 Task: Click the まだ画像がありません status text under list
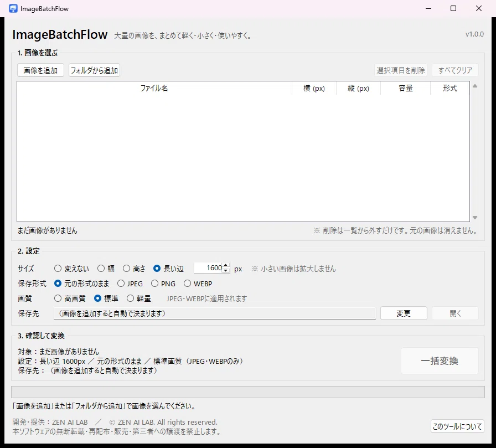pyautogui.click(x=48, y=230)
